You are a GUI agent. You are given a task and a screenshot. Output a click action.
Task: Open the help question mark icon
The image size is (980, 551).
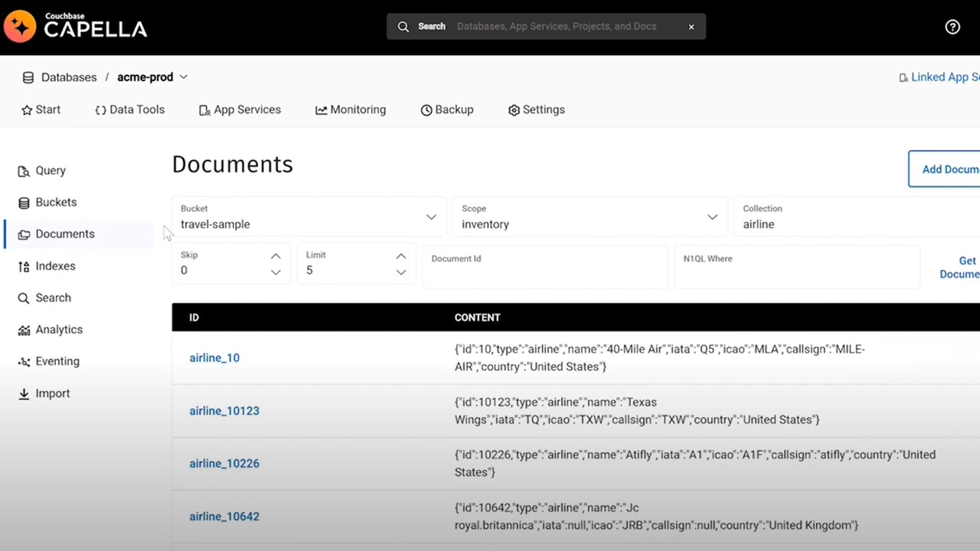click(952, 27)
